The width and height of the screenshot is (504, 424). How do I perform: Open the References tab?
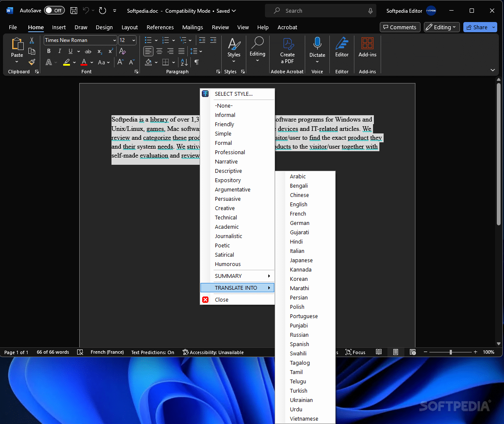160,27
